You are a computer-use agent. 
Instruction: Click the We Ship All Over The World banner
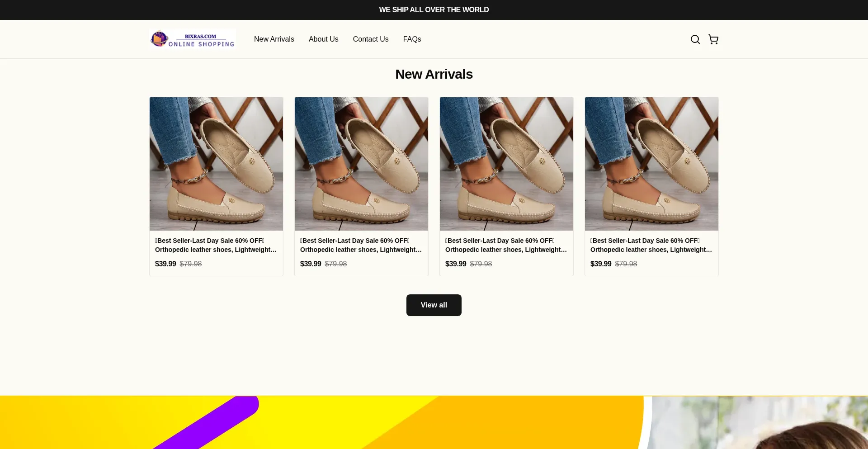[434, 9]
